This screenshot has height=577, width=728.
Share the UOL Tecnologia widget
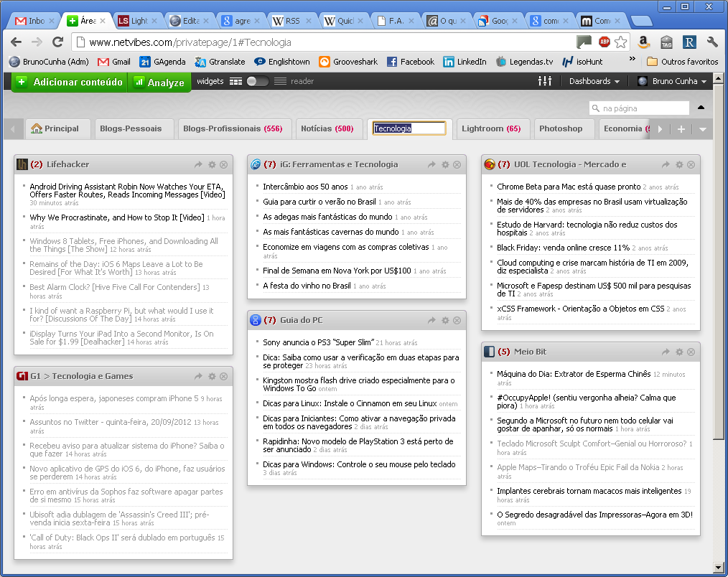pyautogui.click(x=666, y=164)
